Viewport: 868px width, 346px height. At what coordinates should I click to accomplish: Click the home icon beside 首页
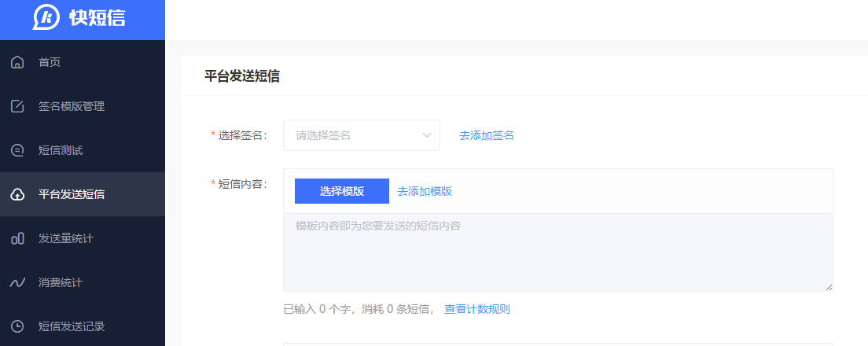[17, 62]
